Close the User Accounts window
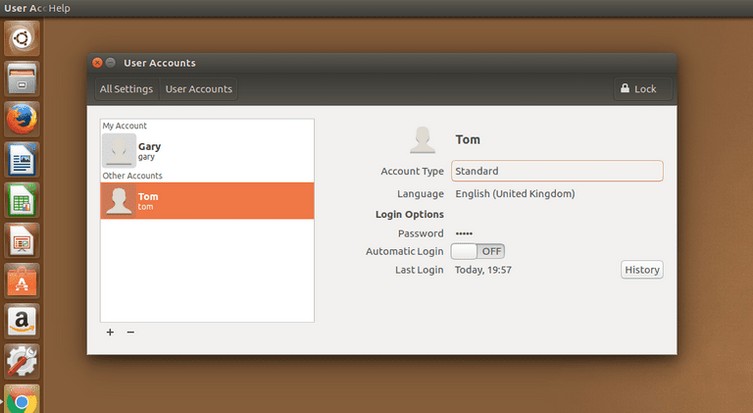 click(97, 63)
